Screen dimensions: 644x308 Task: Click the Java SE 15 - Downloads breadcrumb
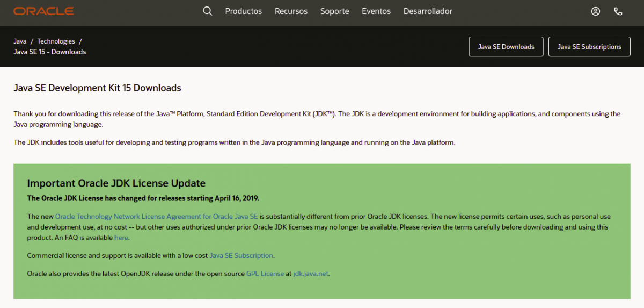pos(49,52)
